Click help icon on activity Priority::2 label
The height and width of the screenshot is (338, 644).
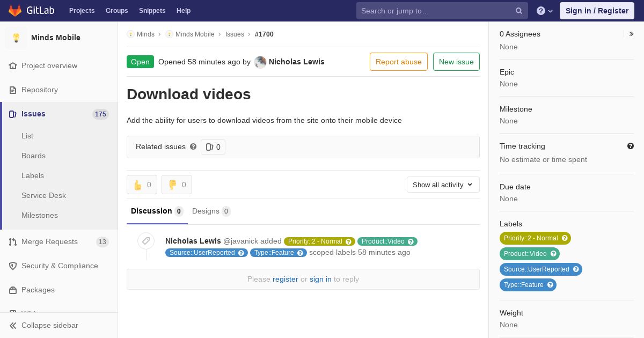(x=349, y=241)
